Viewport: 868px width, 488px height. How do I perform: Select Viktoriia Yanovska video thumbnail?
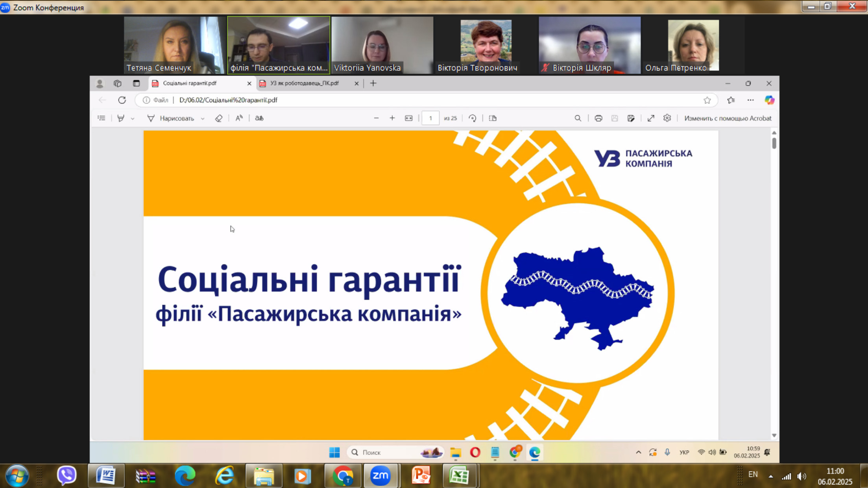(x=382, y=45)
